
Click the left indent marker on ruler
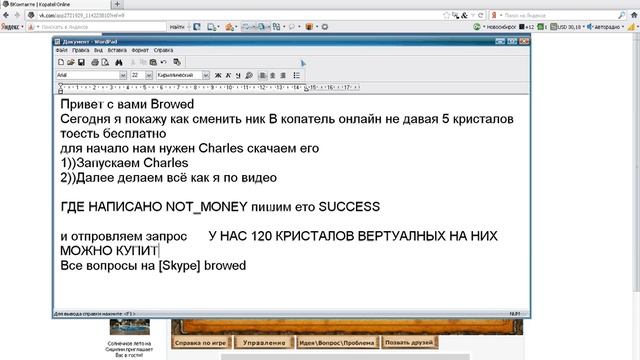(x=60, y=88)
